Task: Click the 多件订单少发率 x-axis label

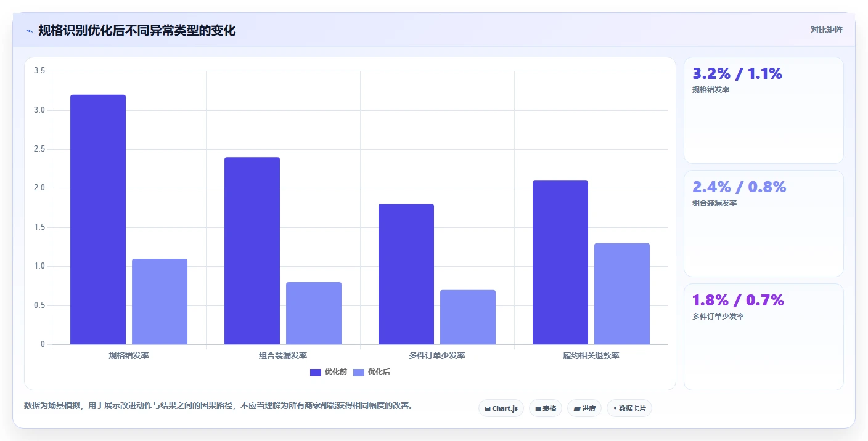Action: click(437, 356)
